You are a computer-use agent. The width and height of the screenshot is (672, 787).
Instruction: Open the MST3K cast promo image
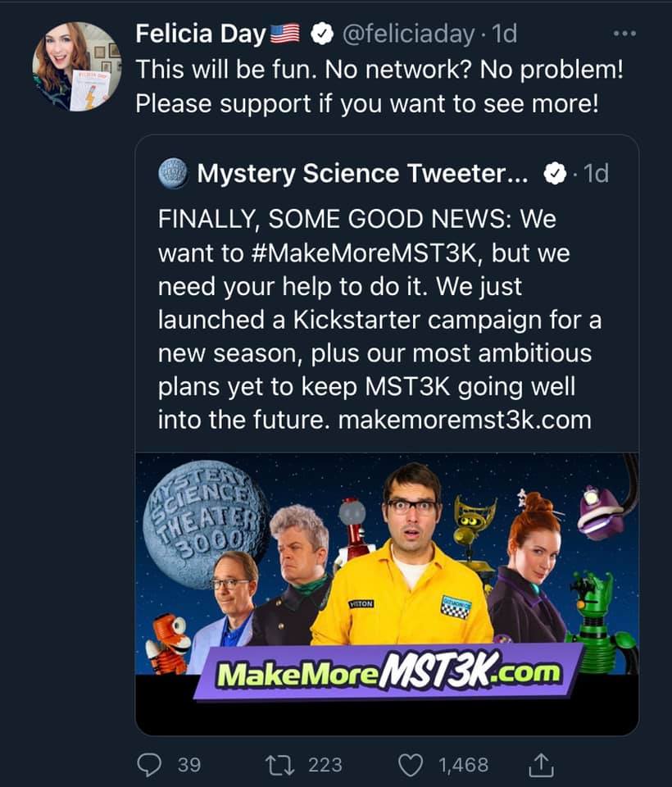point(387,574)
